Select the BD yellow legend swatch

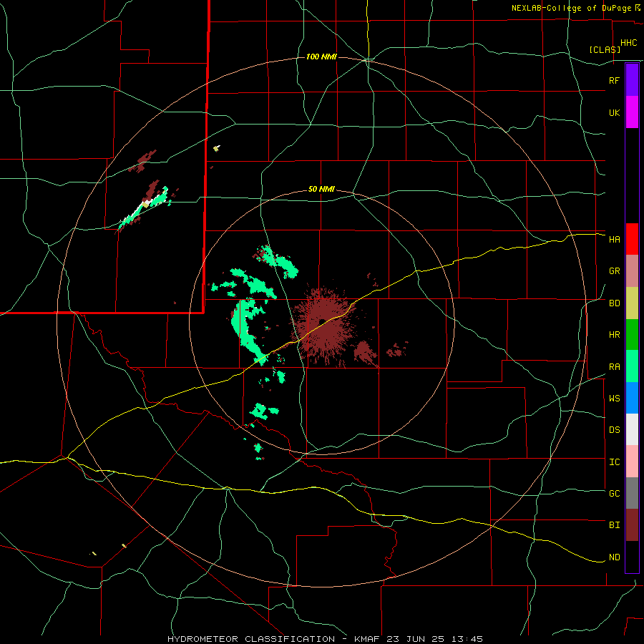pyautogui.click(x=632, y=303)
